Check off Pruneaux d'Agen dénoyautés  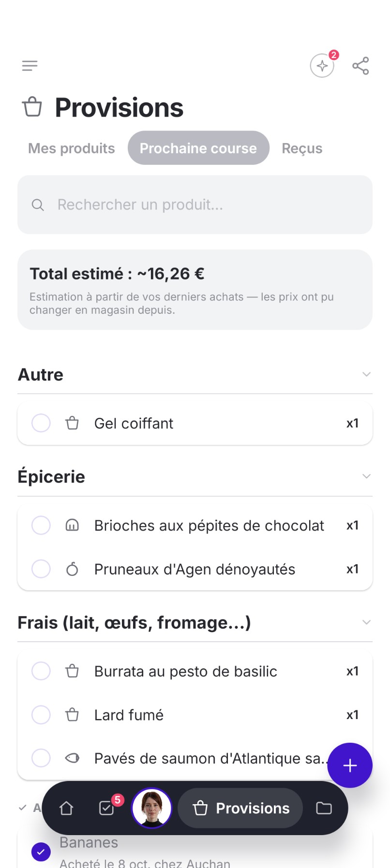(x=41, y=569)
